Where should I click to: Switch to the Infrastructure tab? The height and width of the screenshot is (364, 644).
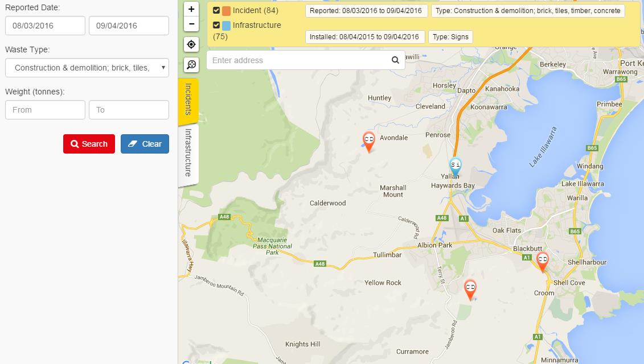tap(188, 154)
